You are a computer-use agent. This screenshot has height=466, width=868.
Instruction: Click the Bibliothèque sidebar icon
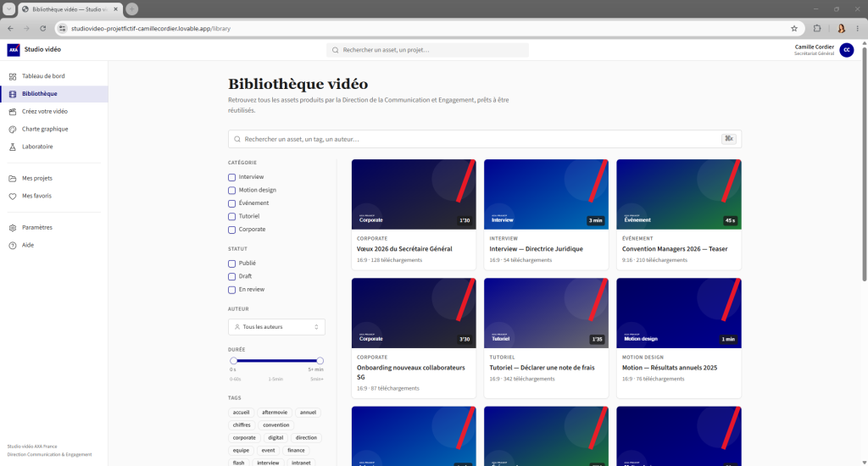click(x=13, y=94)
